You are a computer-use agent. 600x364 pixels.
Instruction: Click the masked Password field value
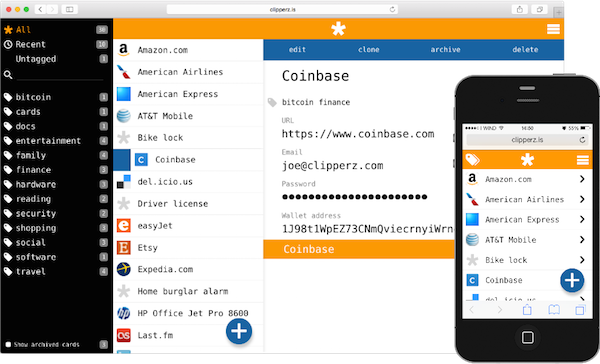pyautogui.click(x=354, y=197)
